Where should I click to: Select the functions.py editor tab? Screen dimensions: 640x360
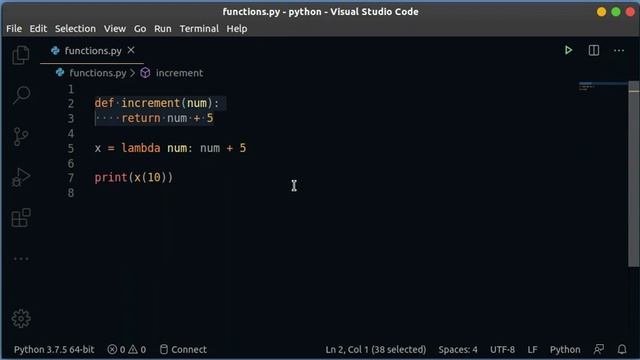pos(92,50)
